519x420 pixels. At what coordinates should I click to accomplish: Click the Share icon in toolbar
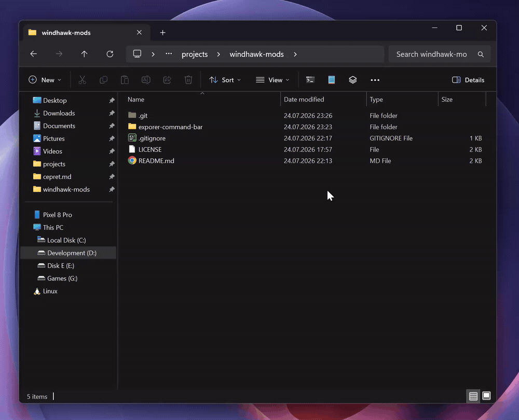(167, 80)
